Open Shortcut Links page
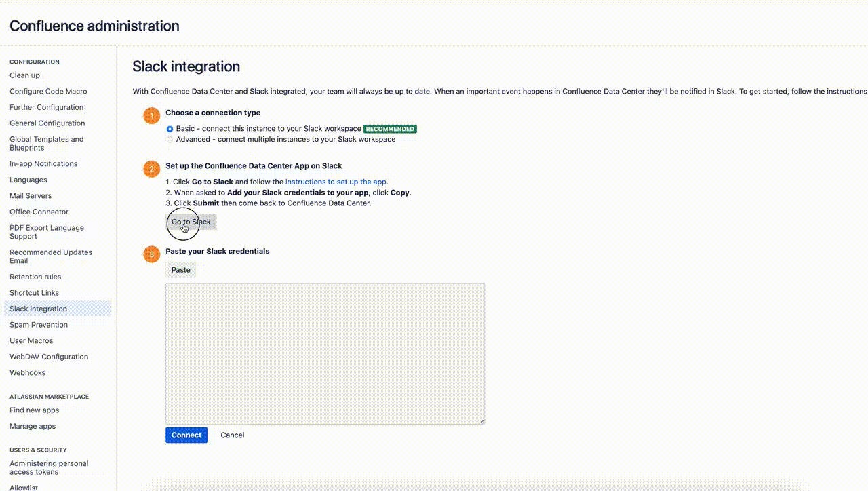868x491 pixels. [x=35, y=293]
